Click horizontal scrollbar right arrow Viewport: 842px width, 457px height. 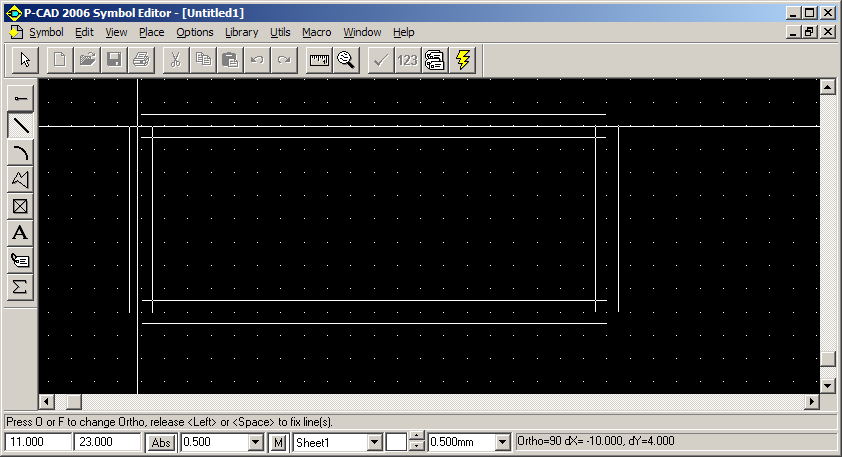[x=812, y=401]
